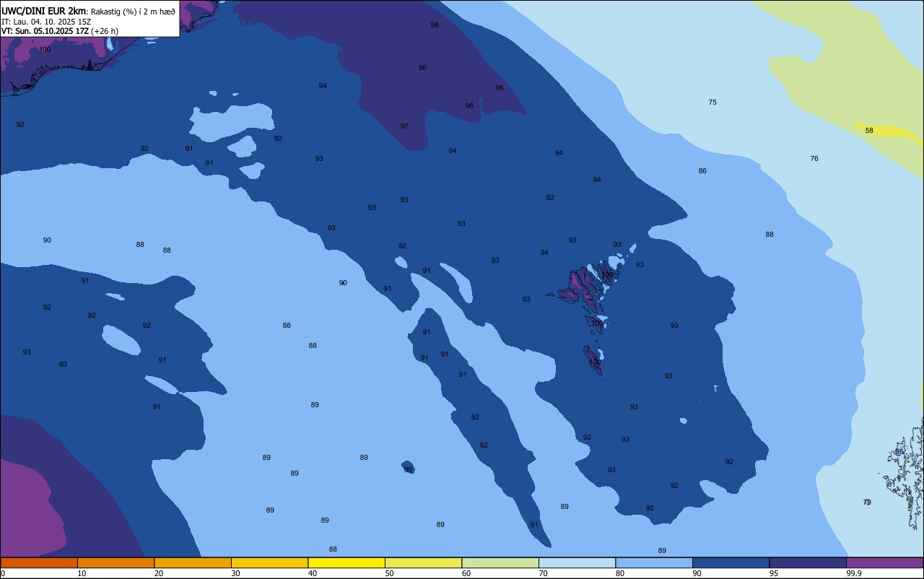This screenshot has height=579, width=924.
Task: Click the indigo 95–99.9 legend swatch
Action: tap(808, 562)
